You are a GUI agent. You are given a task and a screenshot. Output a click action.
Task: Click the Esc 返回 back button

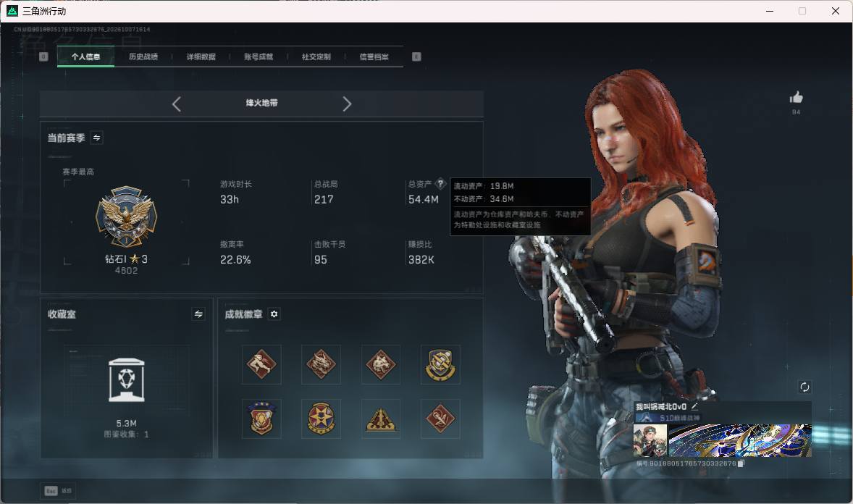click(x=58, y=491)
